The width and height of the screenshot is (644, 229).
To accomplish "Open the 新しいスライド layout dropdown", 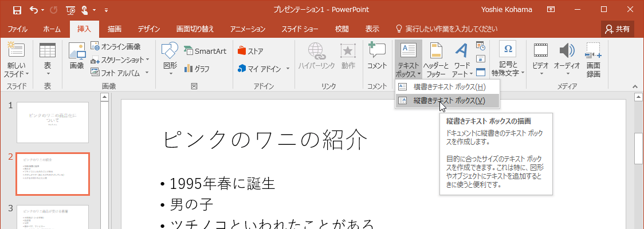I will click(x=17, y=70).
